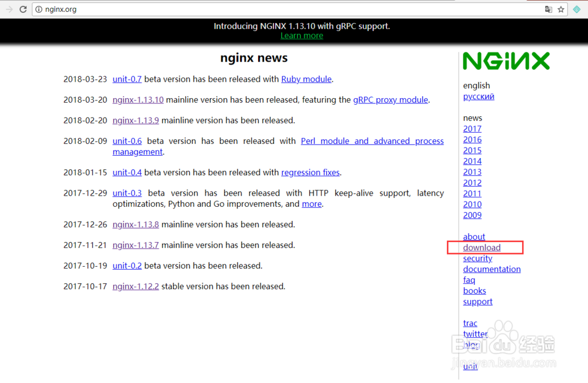Open the 2009 news archive

pos(472,216)
